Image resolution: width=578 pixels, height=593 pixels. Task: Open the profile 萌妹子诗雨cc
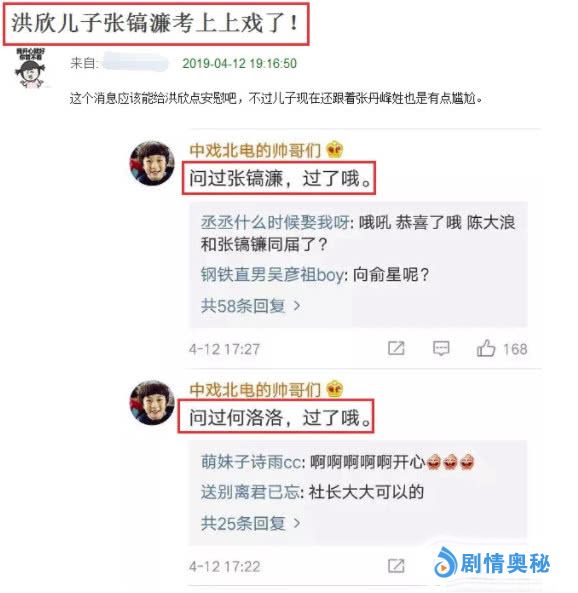tap(251, 462)
